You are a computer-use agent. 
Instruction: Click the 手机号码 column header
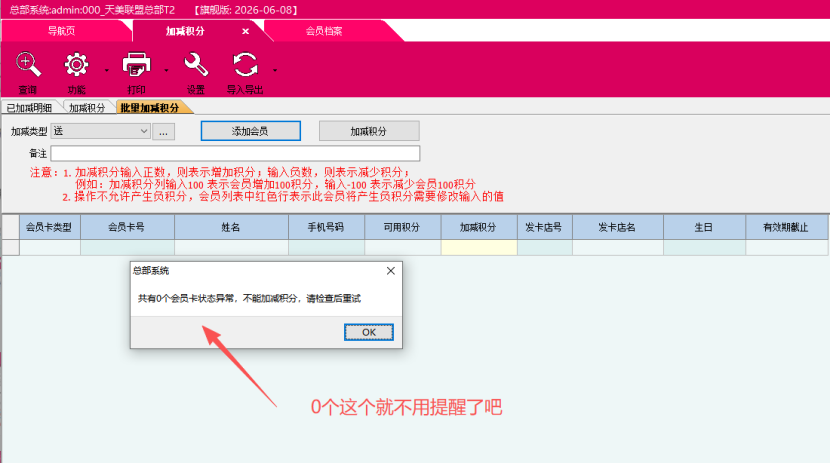[x=326, y=227]
